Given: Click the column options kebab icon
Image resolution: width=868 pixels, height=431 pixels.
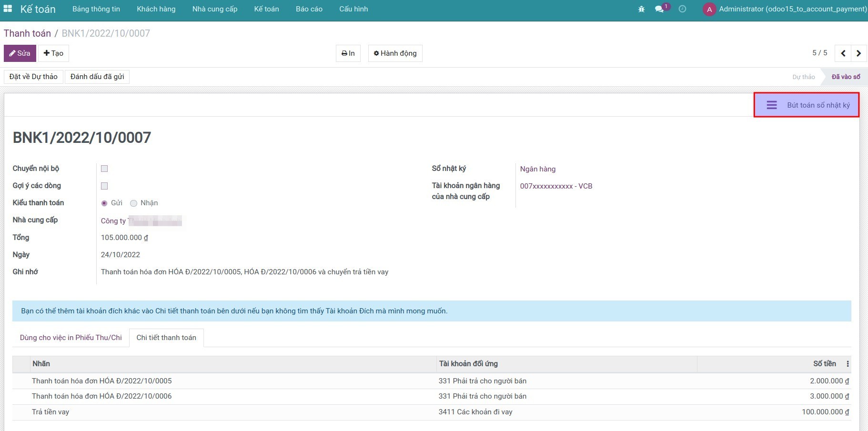Looking at the screenshot, I should [848, 364].
